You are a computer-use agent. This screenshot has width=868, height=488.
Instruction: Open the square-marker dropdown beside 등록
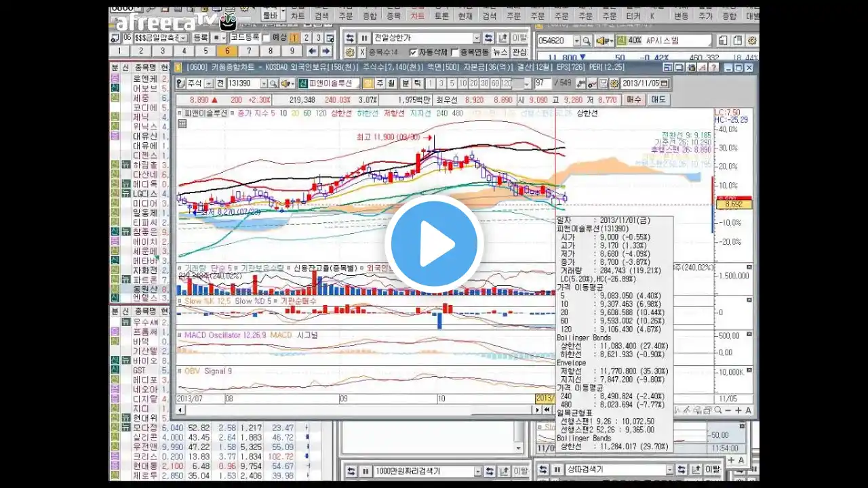(218, 38)
